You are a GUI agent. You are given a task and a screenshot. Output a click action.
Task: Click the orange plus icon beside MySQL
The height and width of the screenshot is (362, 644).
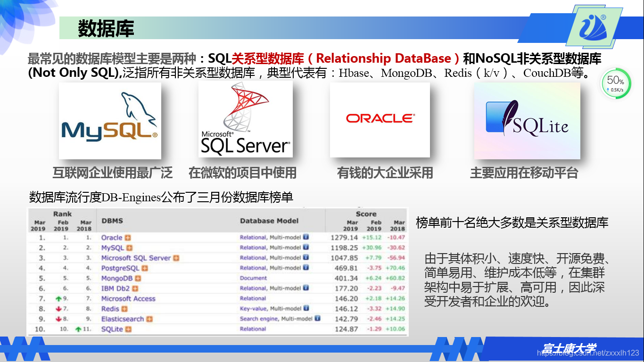tap(129, 248)
